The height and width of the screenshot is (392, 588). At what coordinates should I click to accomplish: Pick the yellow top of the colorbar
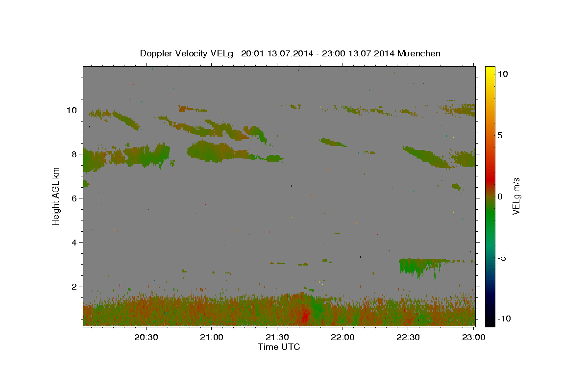pyautogui.click(x=490, y=70)
